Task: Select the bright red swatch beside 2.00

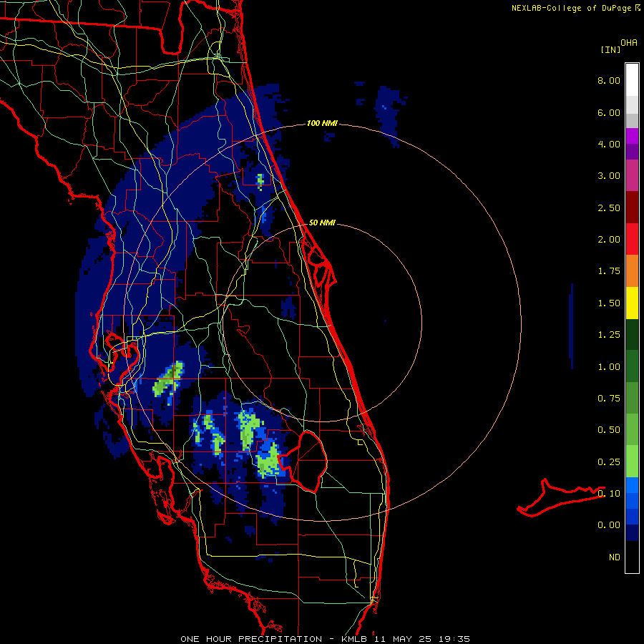Action: [632, 239]
